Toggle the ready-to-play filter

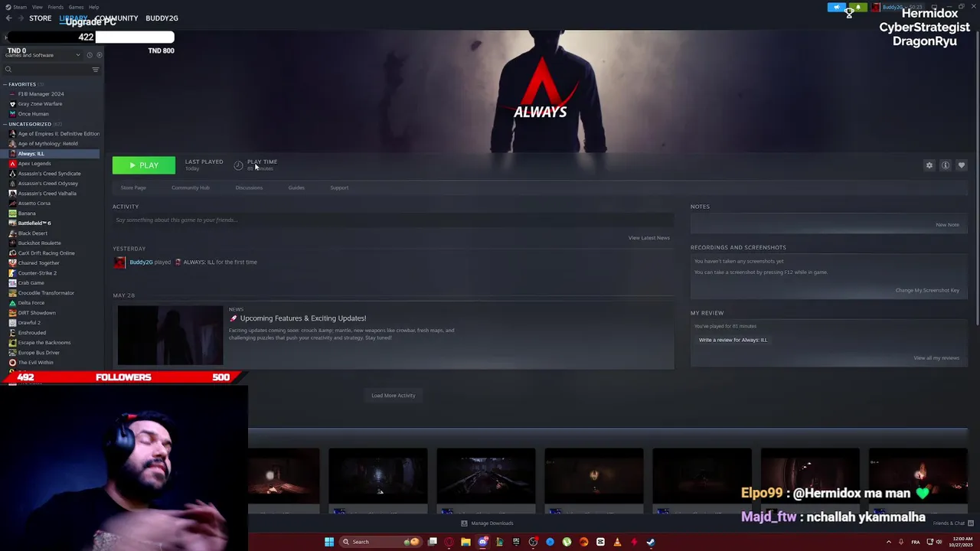[x=99, y=55]
